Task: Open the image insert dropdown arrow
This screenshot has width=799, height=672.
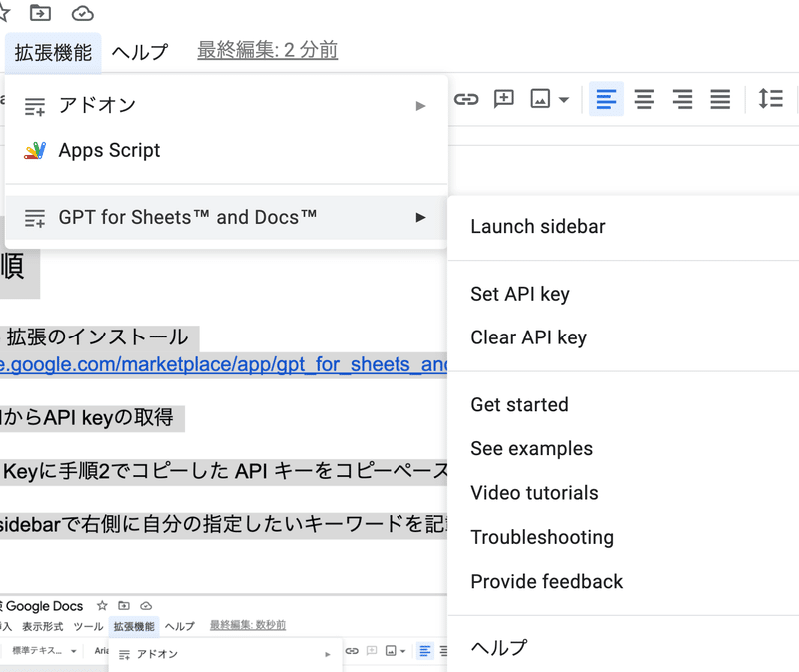Action: pyautogui.click(x=564, y=99)
